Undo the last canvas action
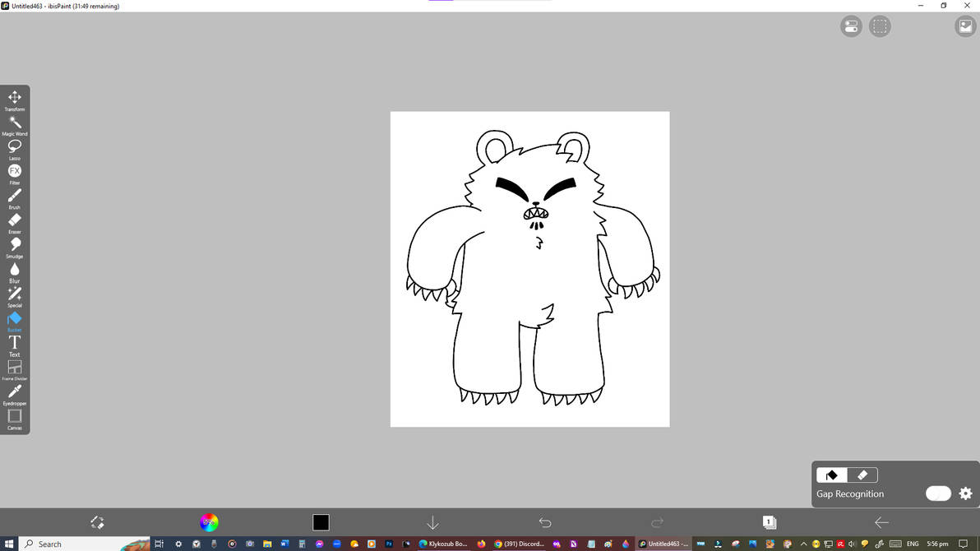The image size is (980, 551). click(544, 522)
